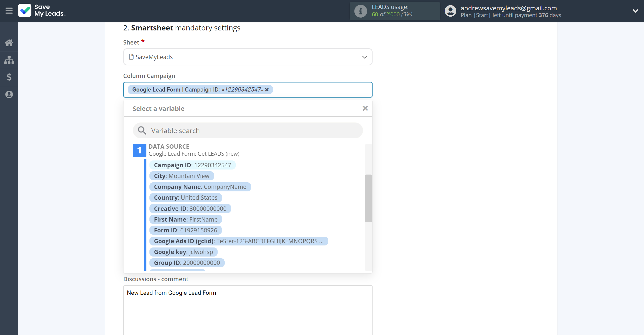Click the search magnifier icon
Screen dimensions: 644x335
[x=142, y=131]
